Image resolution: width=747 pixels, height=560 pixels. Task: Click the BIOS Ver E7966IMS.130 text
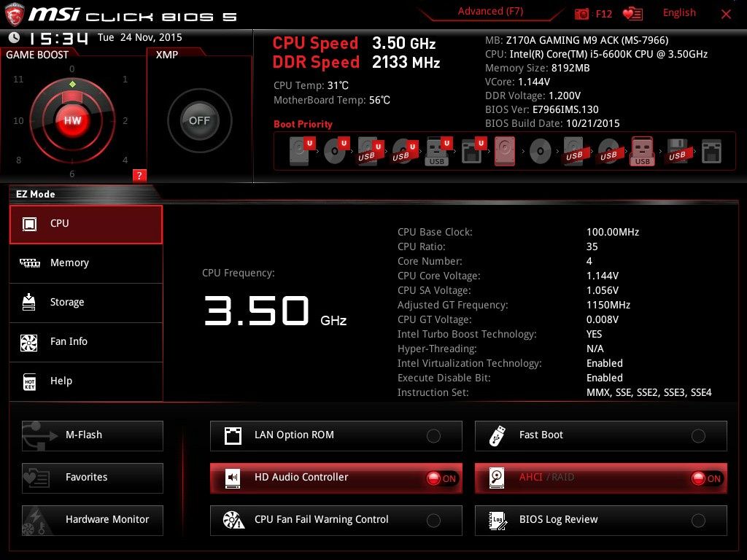(542, 109)
